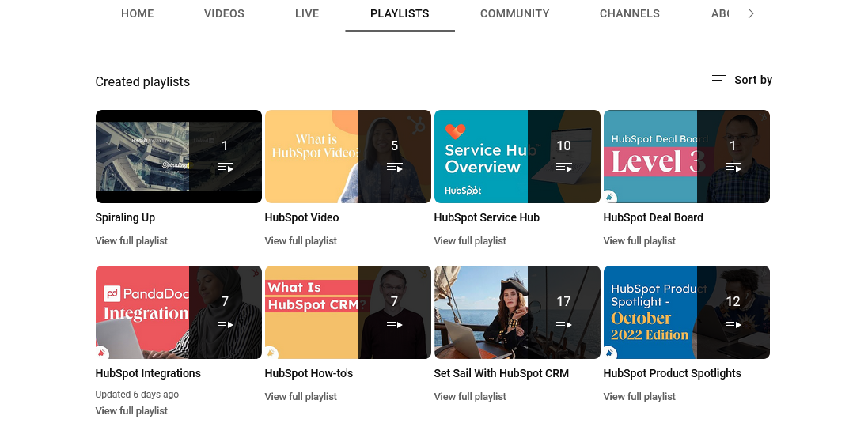Open the pirate Set Sail thumbnail

(517, 312)
